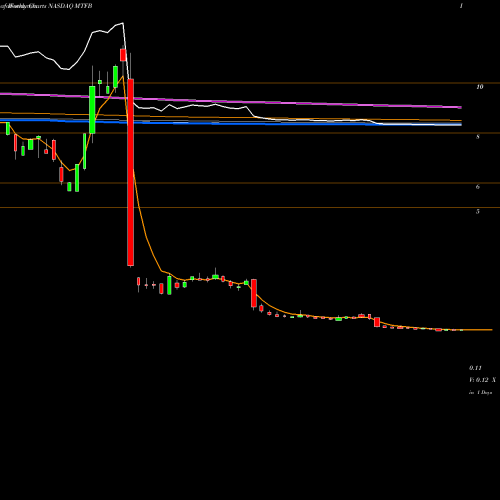Click the NASDAQ MTFB chart title
This screenshot has width=500, height=500.
tap(70, 6)
